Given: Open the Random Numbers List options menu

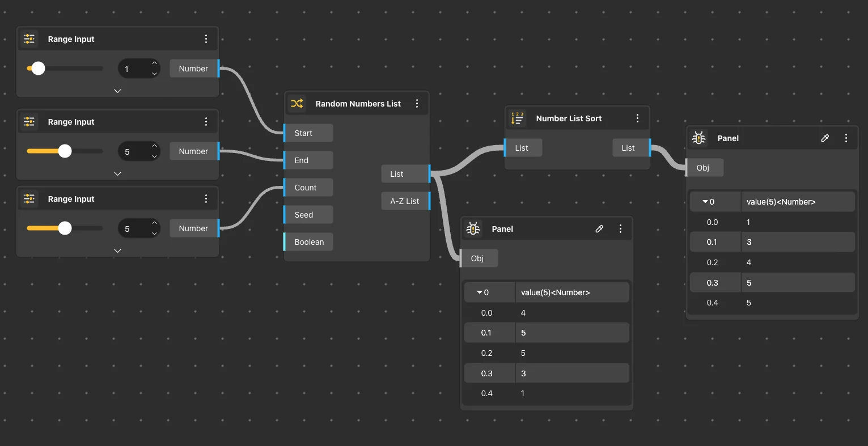Looking at the screenshot, I should (417, 104).
